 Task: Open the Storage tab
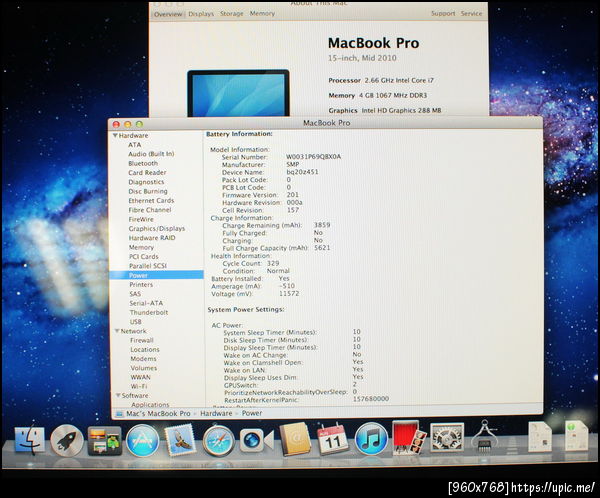pyautogui.click(x=232, y=13)
